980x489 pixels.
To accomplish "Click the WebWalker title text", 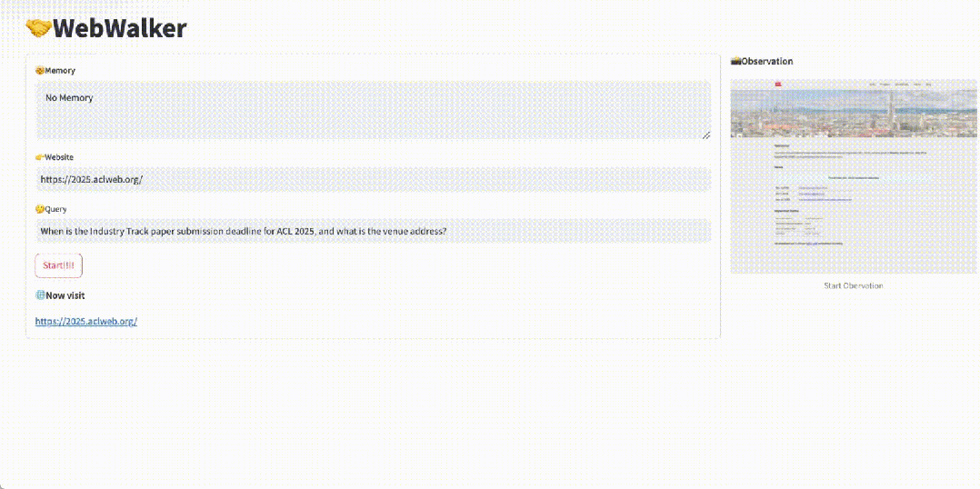I will [119, 29].
